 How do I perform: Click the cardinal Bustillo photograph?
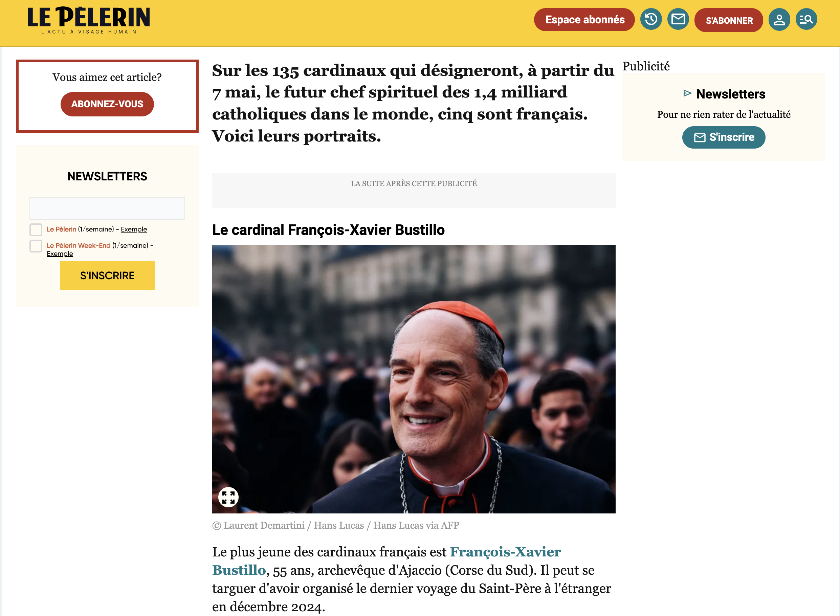[x=414, y=379]
